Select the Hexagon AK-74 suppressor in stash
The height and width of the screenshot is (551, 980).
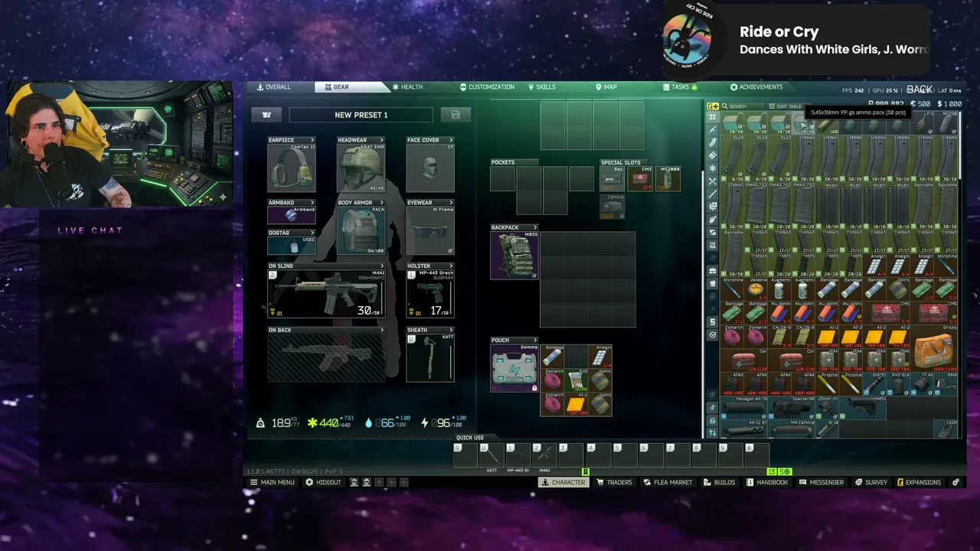click(745, 406)
